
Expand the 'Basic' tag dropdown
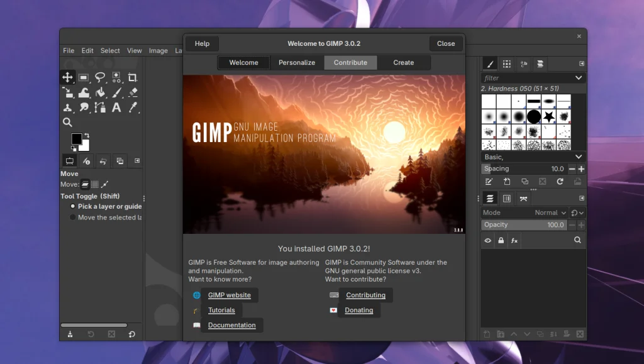579,157
